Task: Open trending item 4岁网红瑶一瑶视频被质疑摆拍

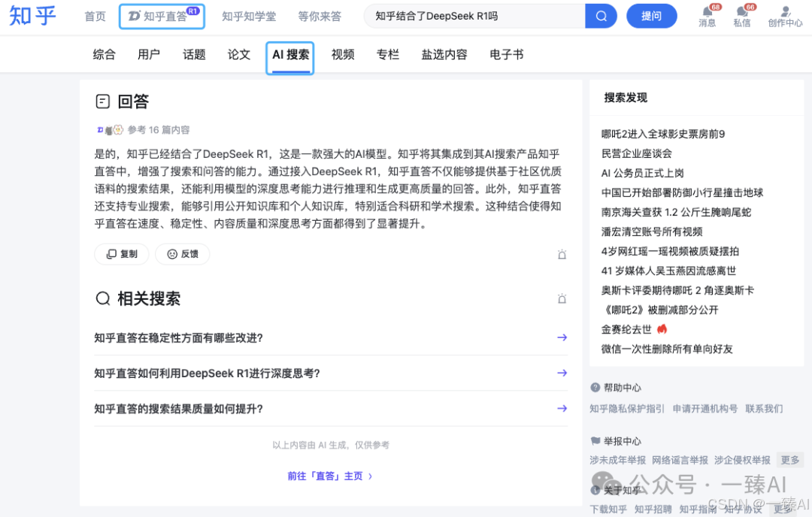Action: click(670, 252)
